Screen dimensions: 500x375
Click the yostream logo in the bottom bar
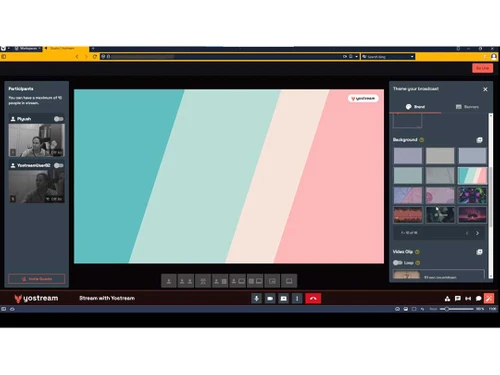[x=36, y=298]
